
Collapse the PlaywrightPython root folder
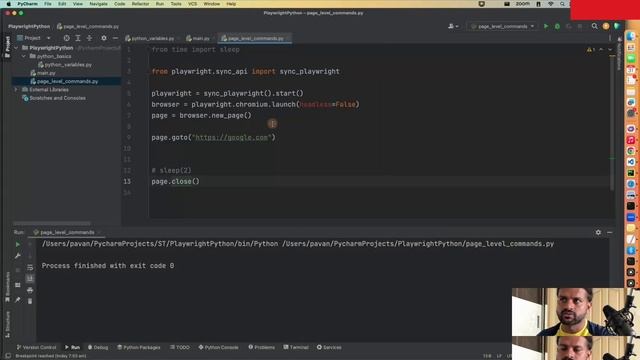[x=16, y=48]
